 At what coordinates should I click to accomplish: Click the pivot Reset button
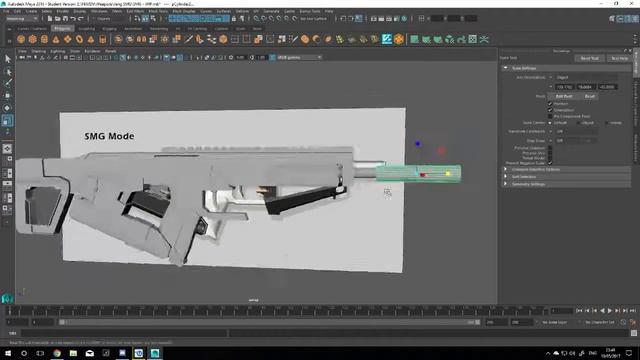(x=589, y=96)
